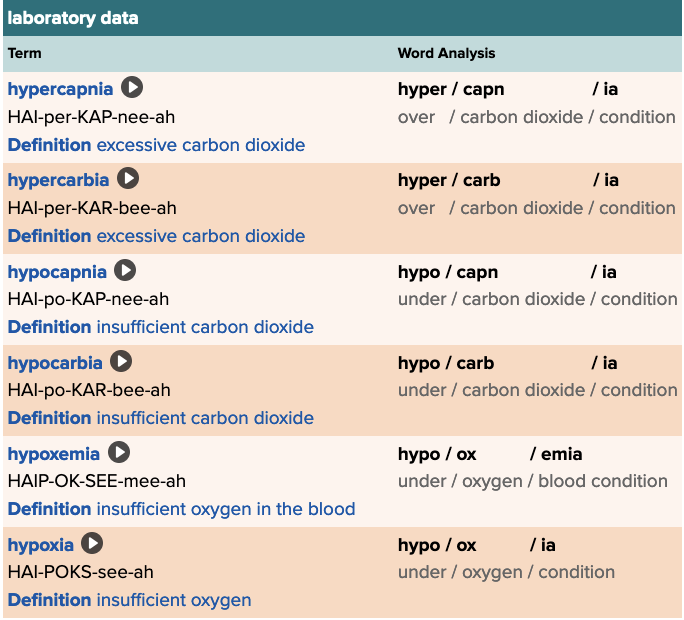Click the Term column header

click(25, 53)
